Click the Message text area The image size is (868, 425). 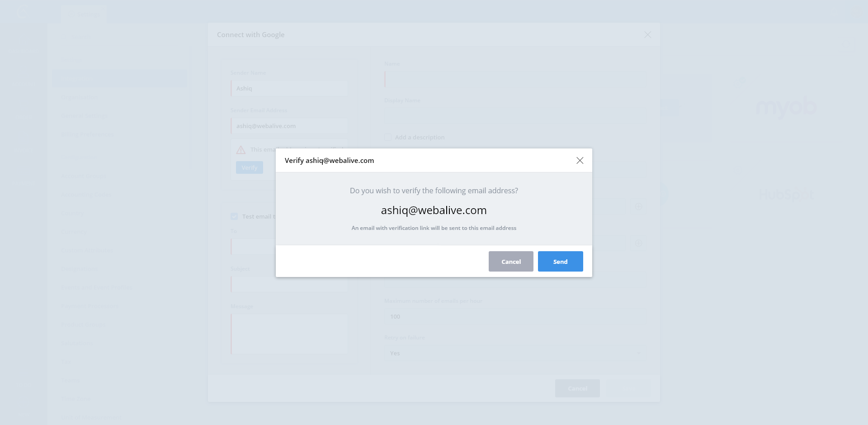289,334
